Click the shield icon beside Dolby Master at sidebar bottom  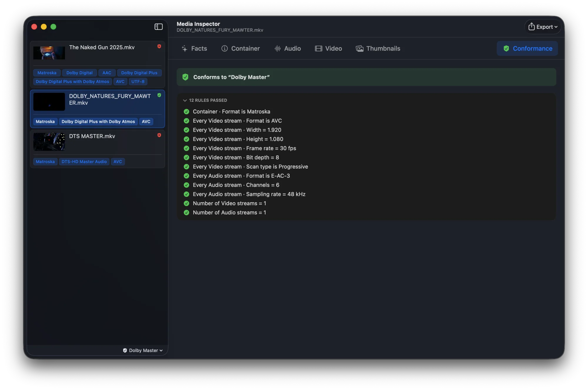[x=125, y=350]
